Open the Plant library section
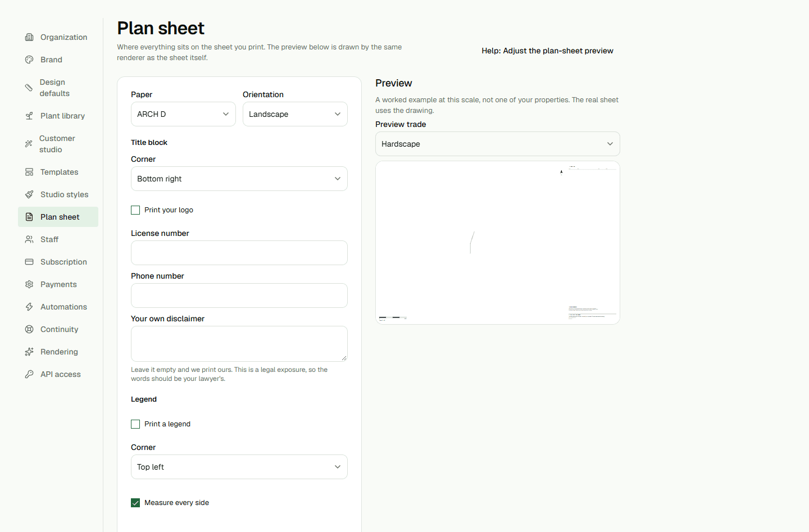This screenshot has height=532, width=809. click(58, 116)
